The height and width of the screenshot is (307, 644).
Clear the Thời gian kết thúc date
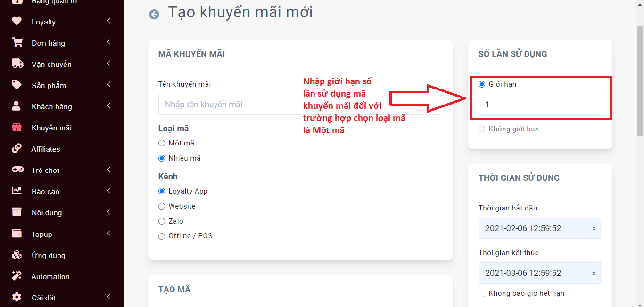click(x=594, y=273)
